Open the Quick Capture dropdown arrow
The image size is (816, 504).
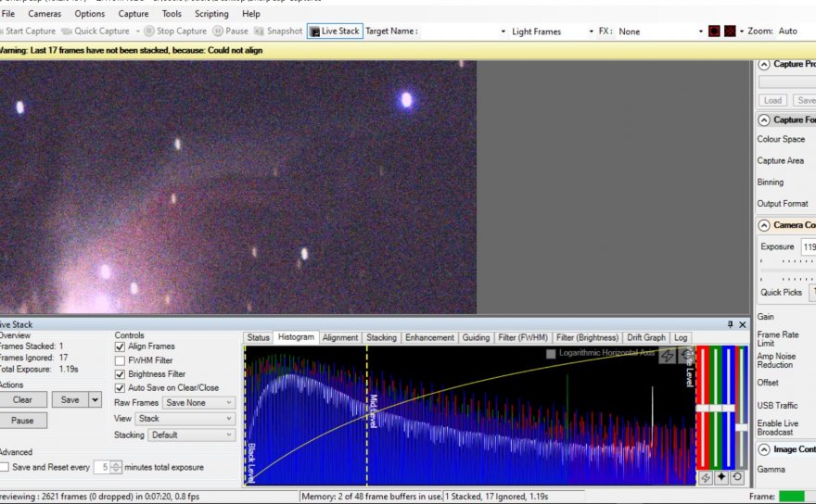coord(138,31)
